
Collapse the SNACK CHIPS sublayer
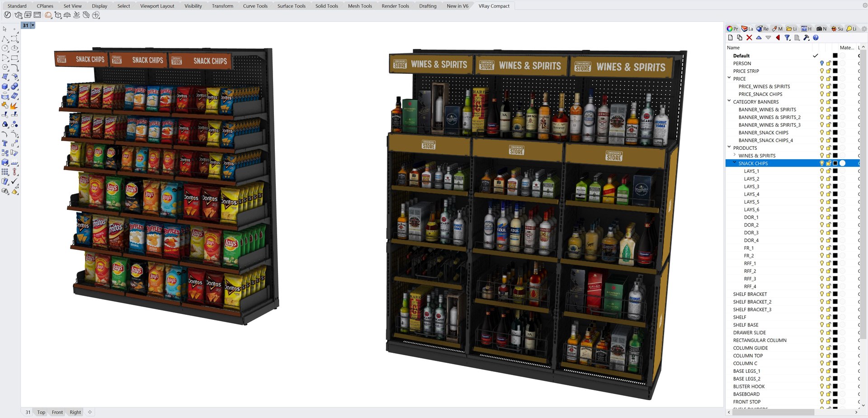pyautogui.click(x=734, y=162)
